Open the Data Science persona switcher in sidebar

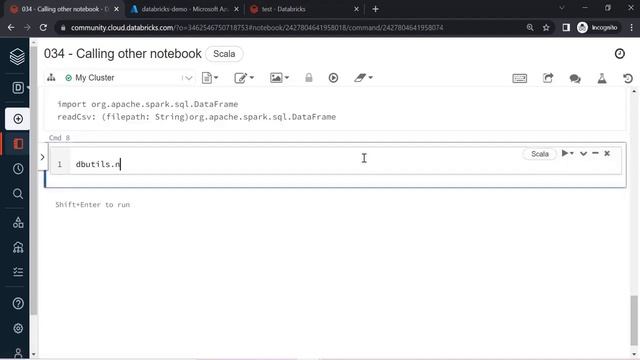point(18,87)
